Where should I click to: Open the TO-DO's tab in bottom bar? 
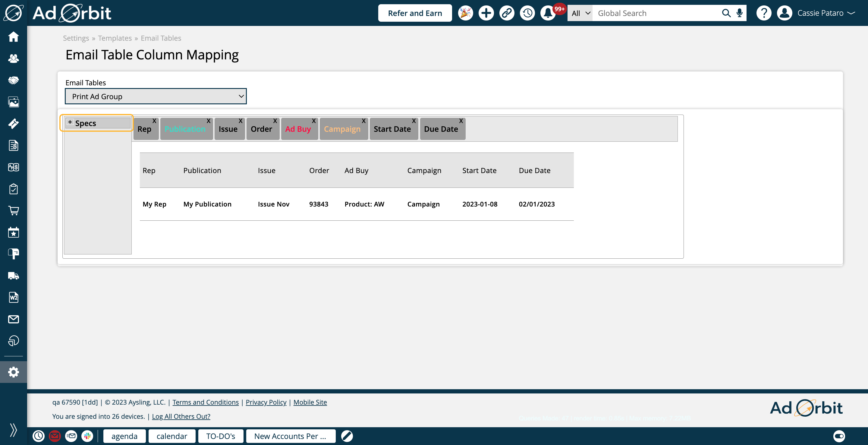[220, 436]
